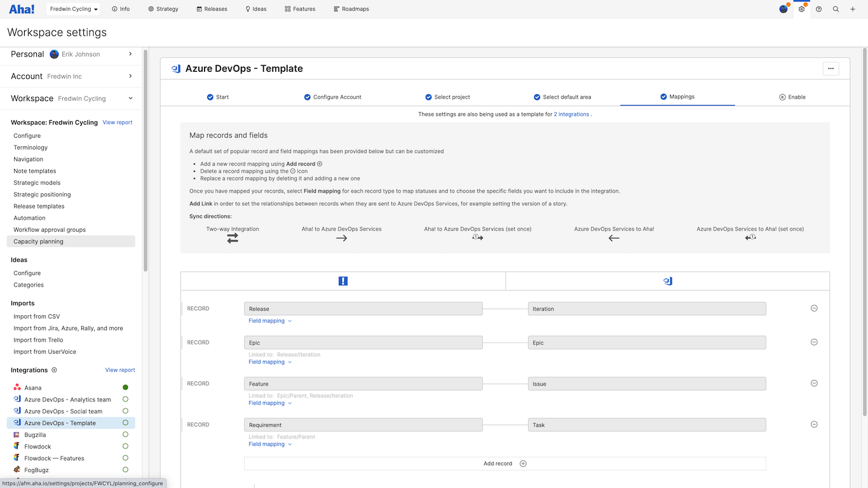Screen dimensions: 868x488
Task: Open the Roadmaps menu
Action: 351,9
